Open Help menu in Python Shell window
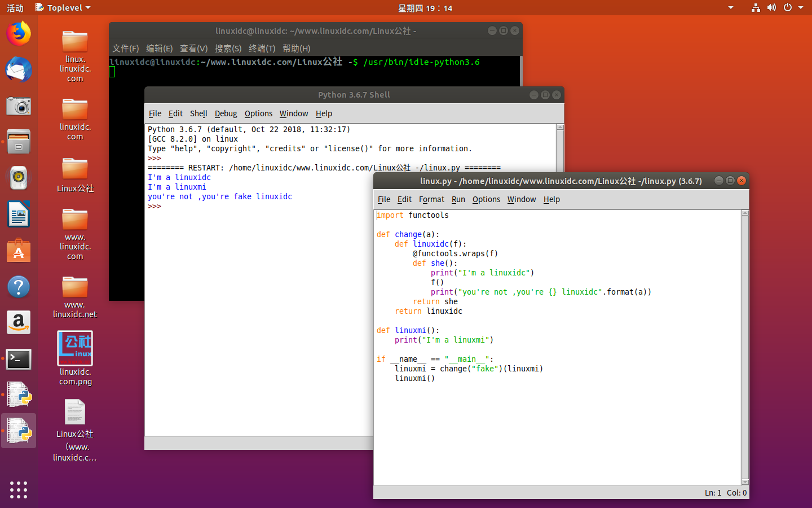 pos(324,113)
